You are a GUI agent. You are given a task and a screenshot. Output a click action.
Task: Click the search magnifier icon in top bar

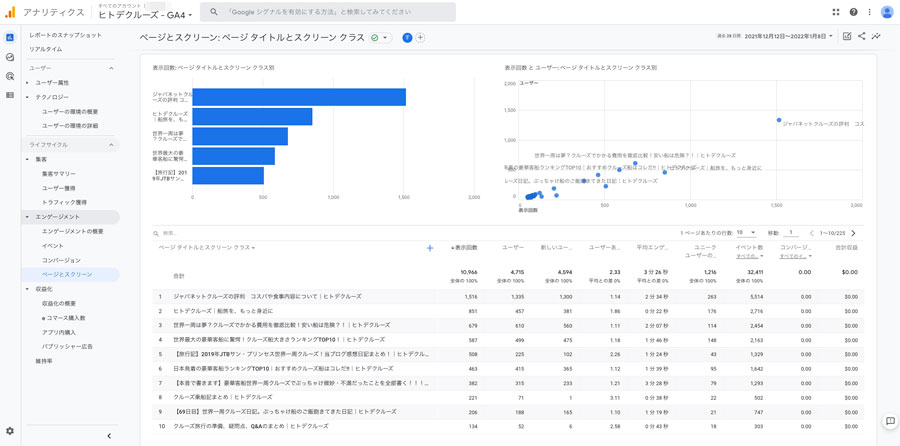[214, 12]
